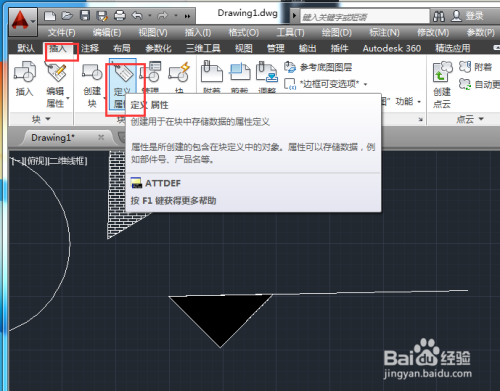Click the 定义属性 define attributes icon
Viewport: 500px width, 391px height.
123,85
